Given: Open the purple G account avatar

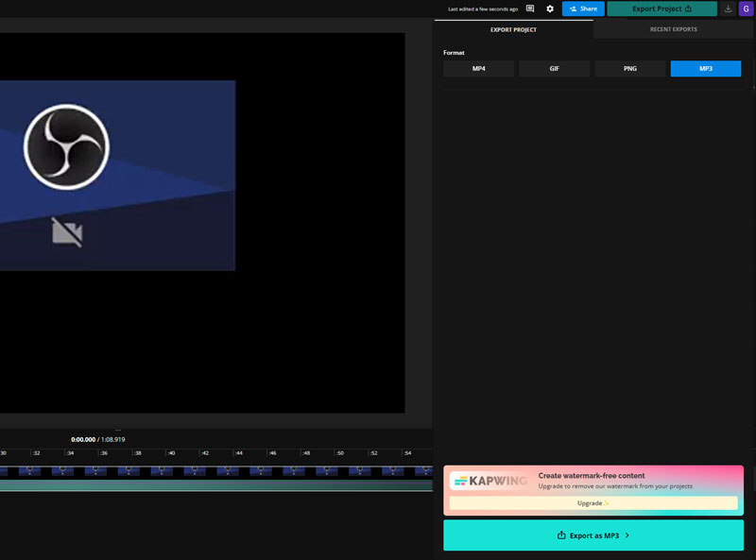Looking at the screenshot, I should (x=746, y=8).
